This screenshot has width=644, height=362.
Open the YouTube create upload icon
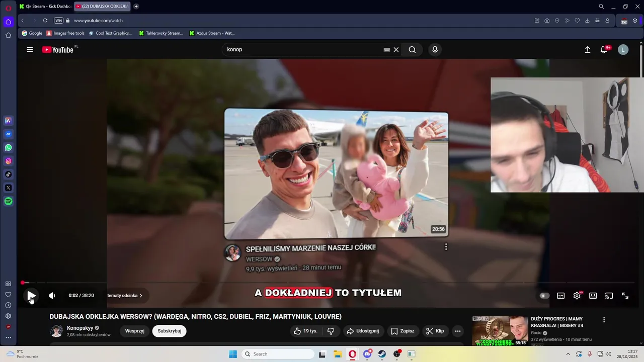click(x=587, y=50)
